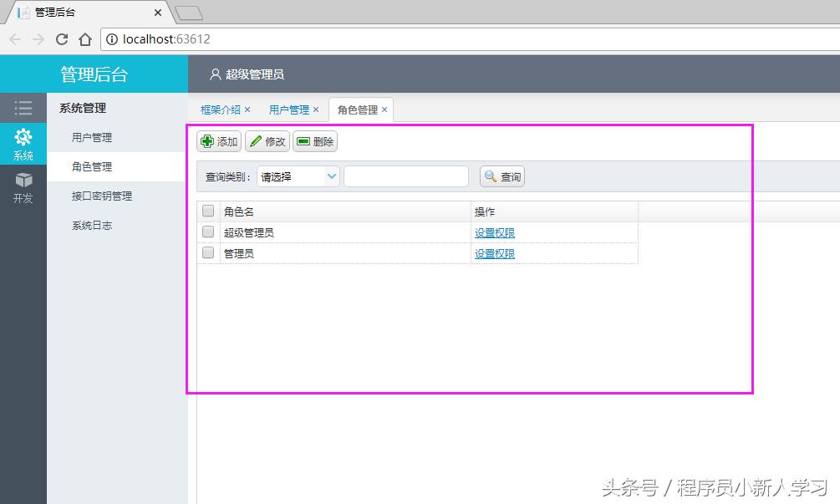Switch to the 框架介绍 tab
The height and width of the screenshot is (504, 840).
tap(220, 109)
